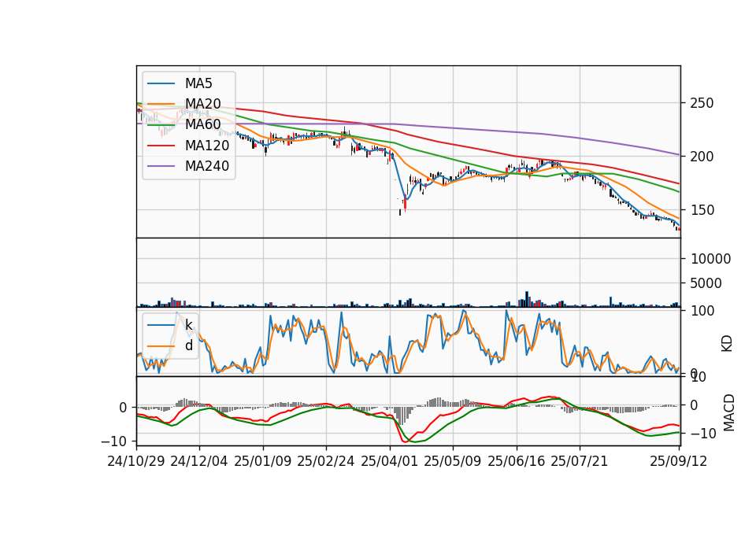Image resolution: width=756 pixels, height=543 pixels.
Task: Click the red MA120 legend line sample
Action: tap(161, 145)
